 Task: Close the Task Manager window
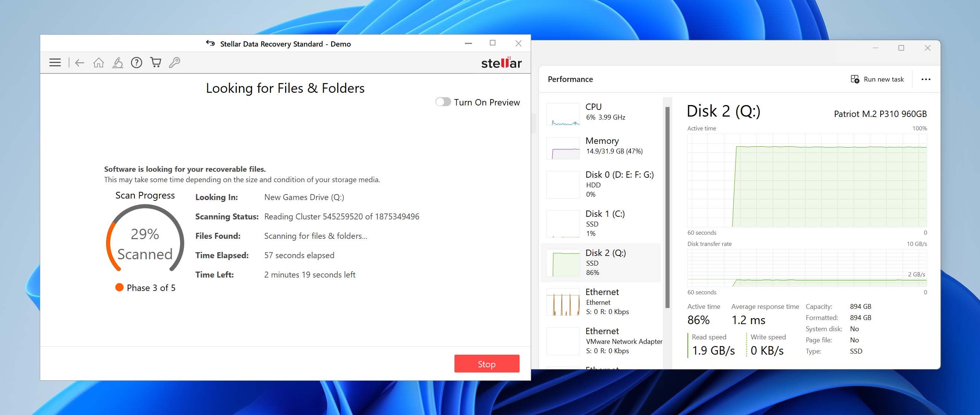click(928, 48)
